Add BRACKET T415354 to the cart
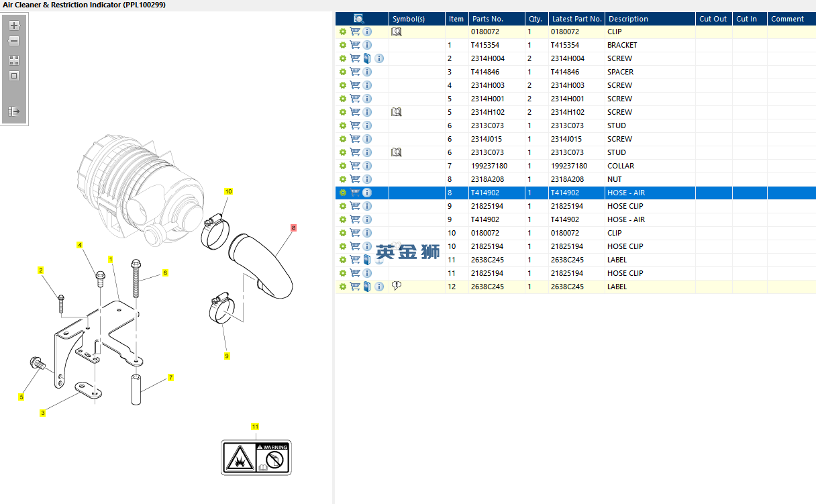The width and height of the screenshot is (816, 504). click(355, 45)
